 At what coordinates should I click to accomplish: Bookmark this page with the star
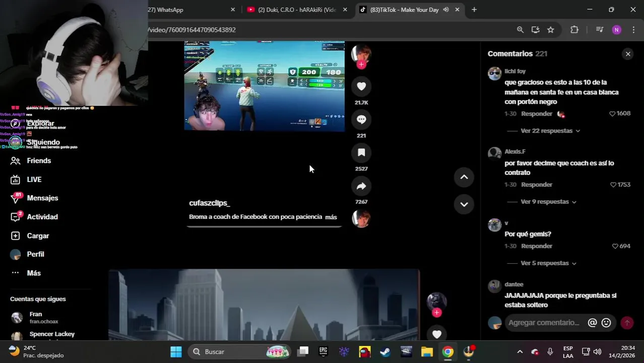click(551, 30)
